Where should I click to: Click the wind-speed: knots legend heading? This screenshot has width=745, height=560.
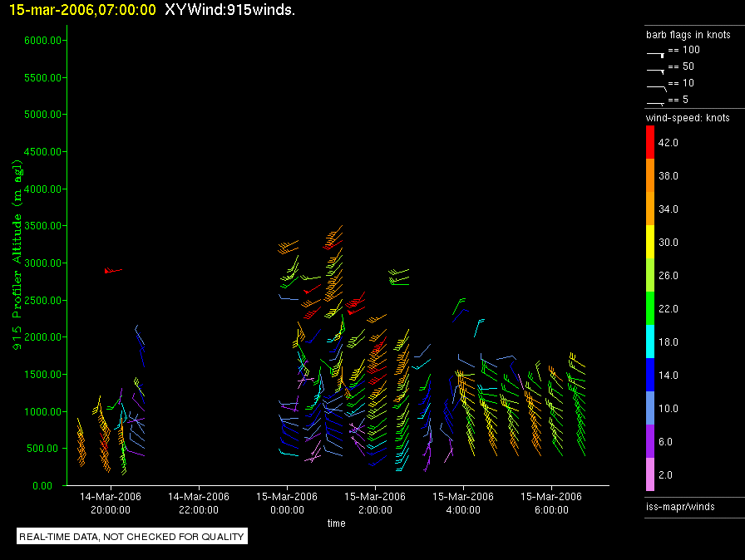[x=688, y=118]
